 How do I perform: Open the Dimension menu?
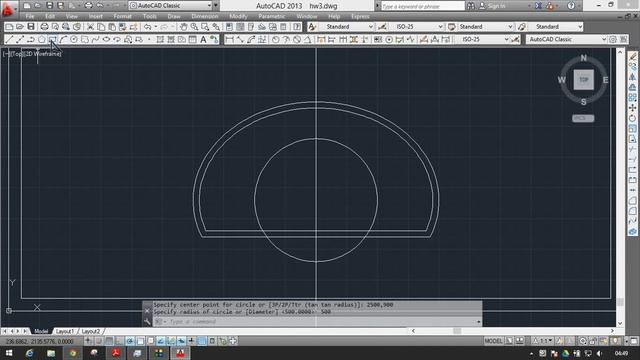pos(204,16)
